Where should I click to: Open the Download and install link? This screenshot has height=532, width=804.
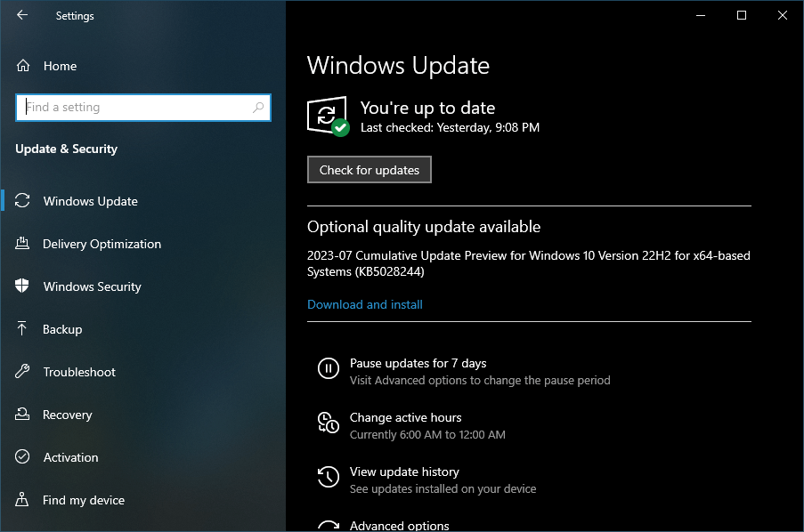[x=364, y=304]
